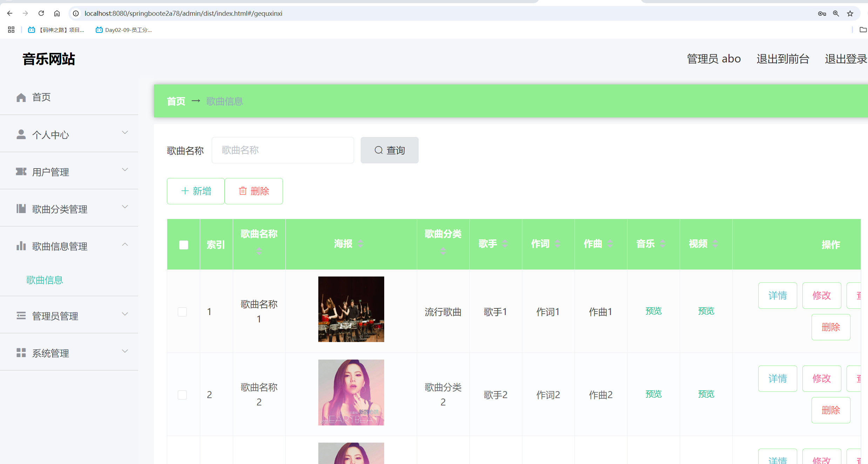868x464 pixels.
Task: Check the checkbox for row index 2
Action: (182, 395)
